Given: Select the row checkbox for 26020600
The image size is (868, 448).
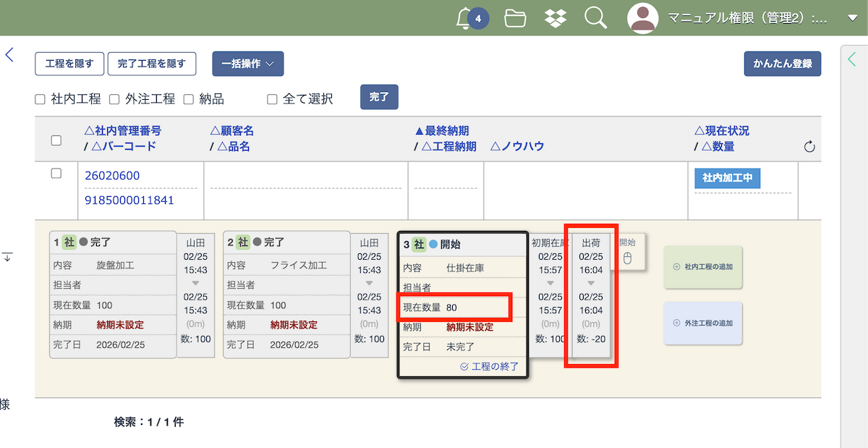Looking at the screenshot, I should (x=56, y=174).
